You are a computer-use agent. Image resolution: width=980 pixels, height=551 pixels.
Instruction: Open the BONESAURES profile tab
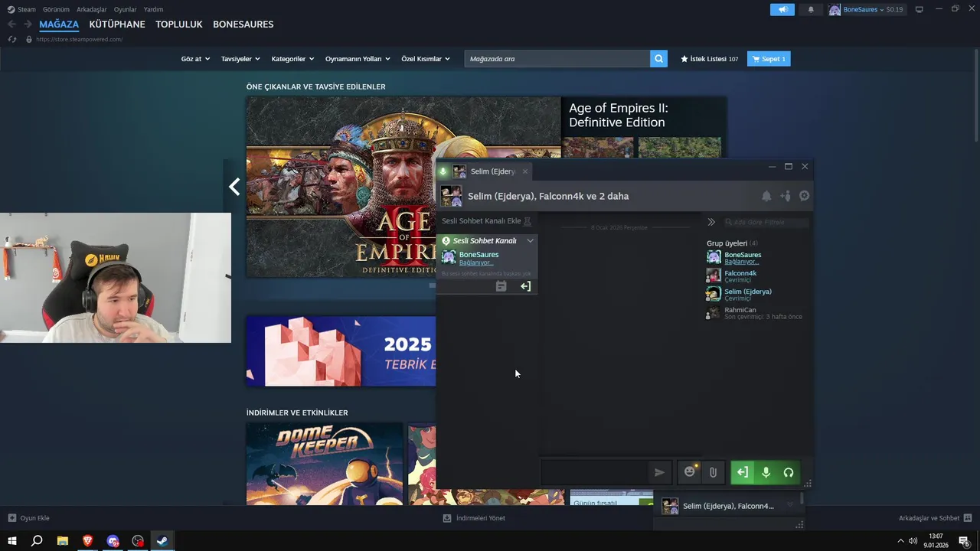tap(243, 24)
